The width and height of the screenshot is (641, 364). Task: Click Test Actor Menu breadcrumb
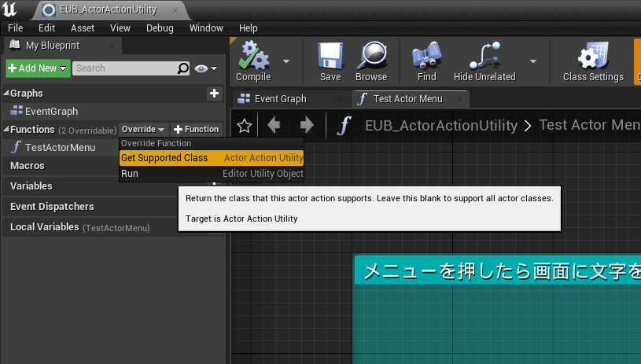coord(590,125)
